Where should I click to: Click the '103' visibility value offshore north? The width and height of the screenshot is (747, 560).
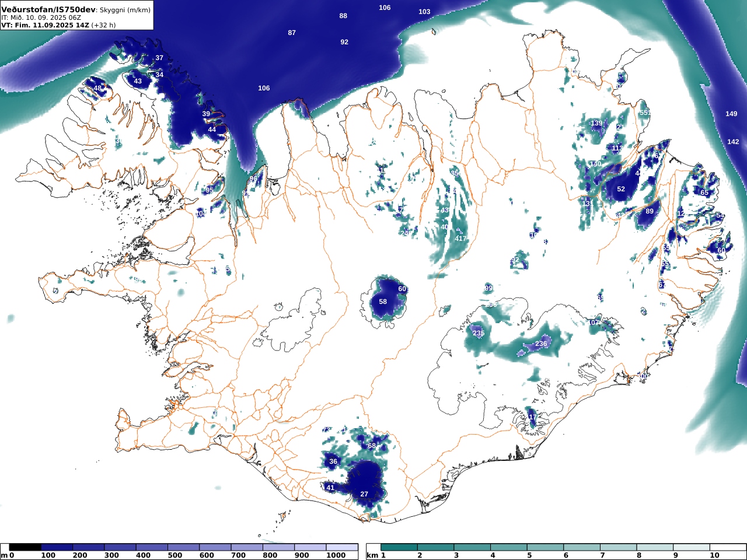pos(424,12)
